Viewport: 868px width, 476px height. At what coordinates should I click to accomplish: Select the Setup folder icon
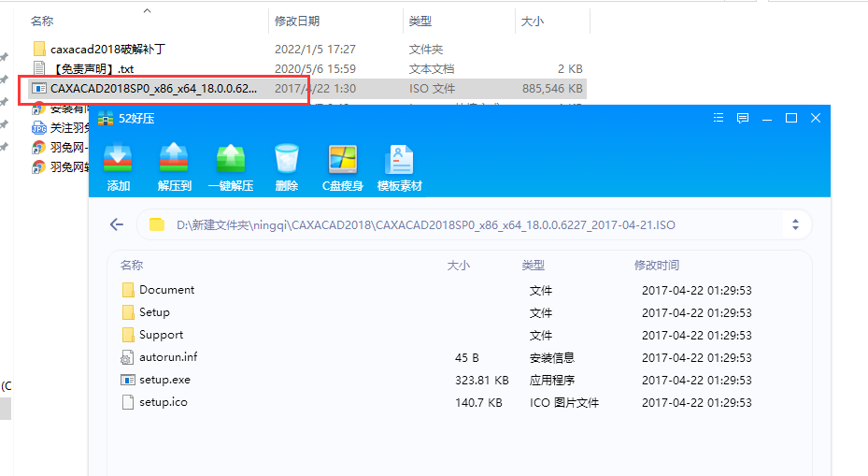128,312
